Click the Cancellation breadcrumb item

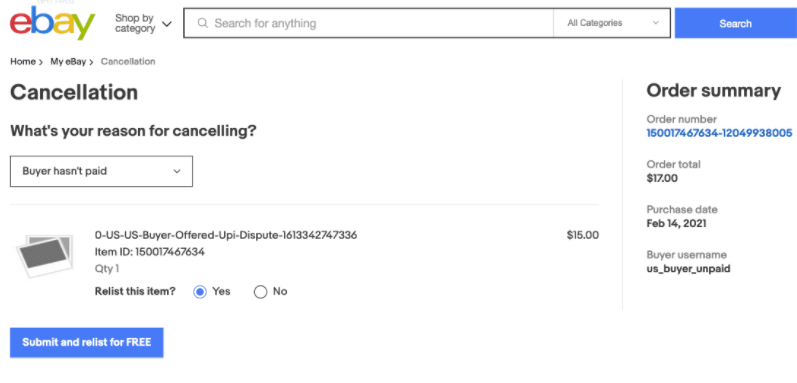pos(128,61)
